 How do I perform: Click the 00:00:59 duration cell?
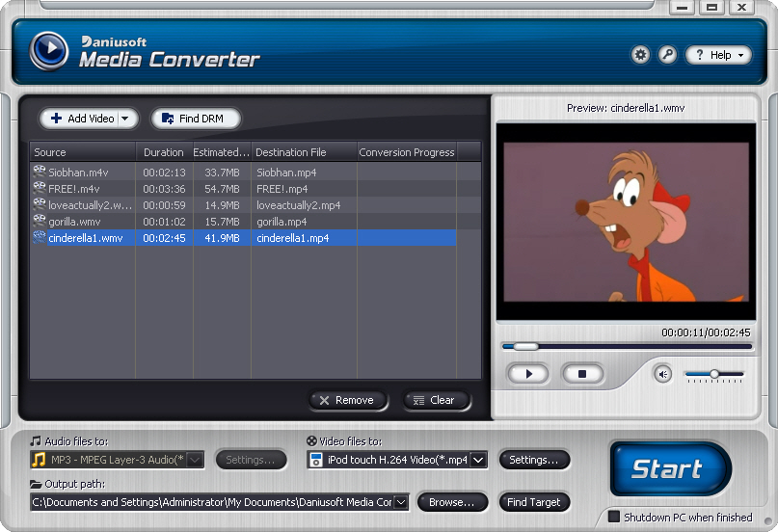164,204
